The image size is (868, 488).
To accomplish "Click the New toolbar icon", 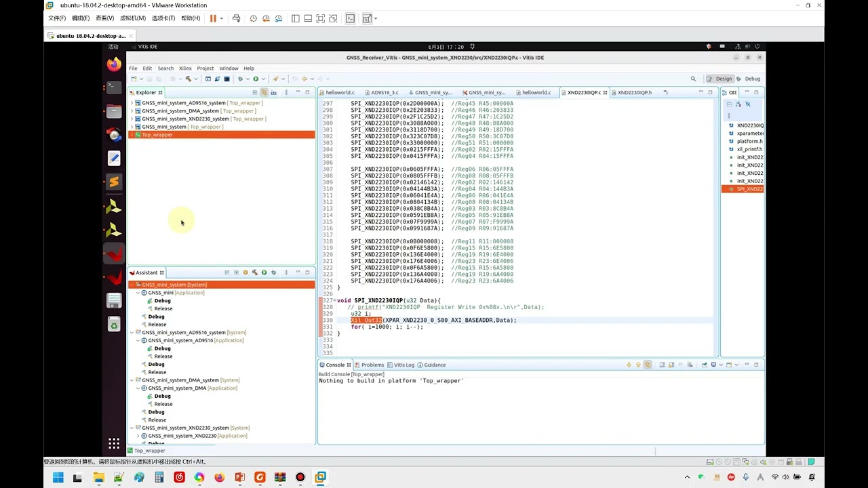I will point(134,79).
